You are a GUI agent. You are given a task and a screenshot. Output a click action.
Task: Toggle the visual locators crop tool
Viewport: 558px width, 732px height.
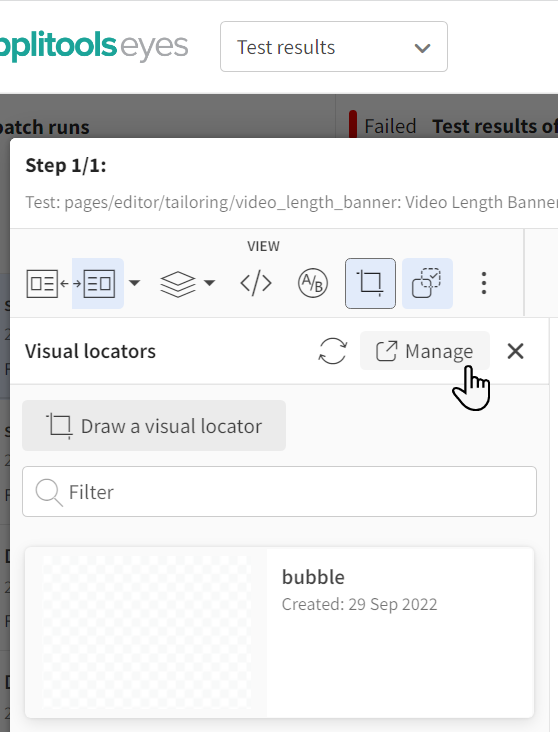pos(370,283)
